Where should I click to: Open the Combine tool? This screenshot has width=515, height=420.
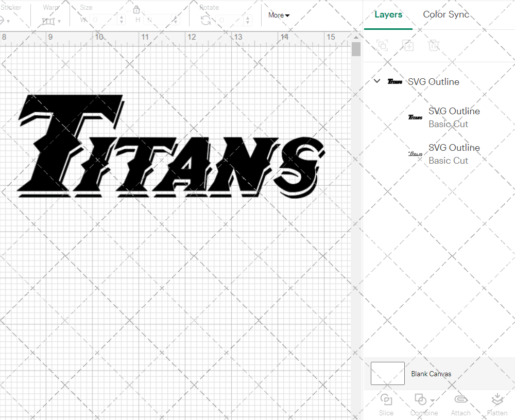[421, 404]
